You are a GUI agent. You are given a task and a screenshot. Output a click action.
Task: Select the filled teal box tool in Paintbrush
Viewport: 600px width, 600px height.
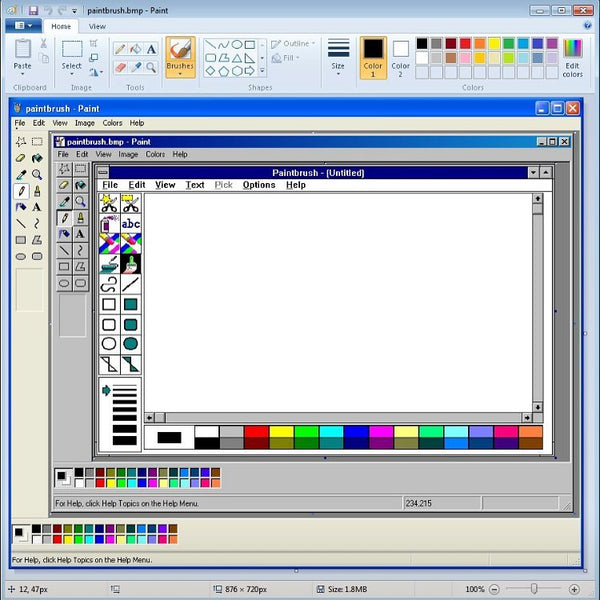coord(131,305)
